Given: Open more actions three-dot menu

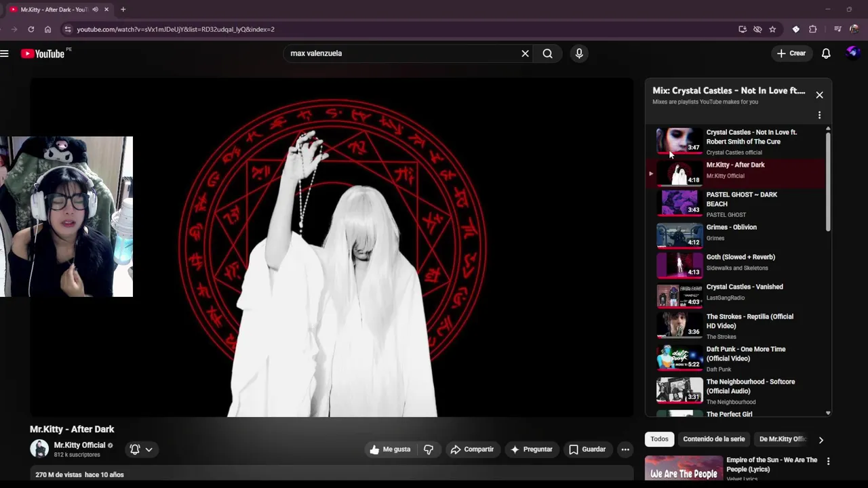Looking at the screenshot, I should pyautogui.click(x=625, y=449).
